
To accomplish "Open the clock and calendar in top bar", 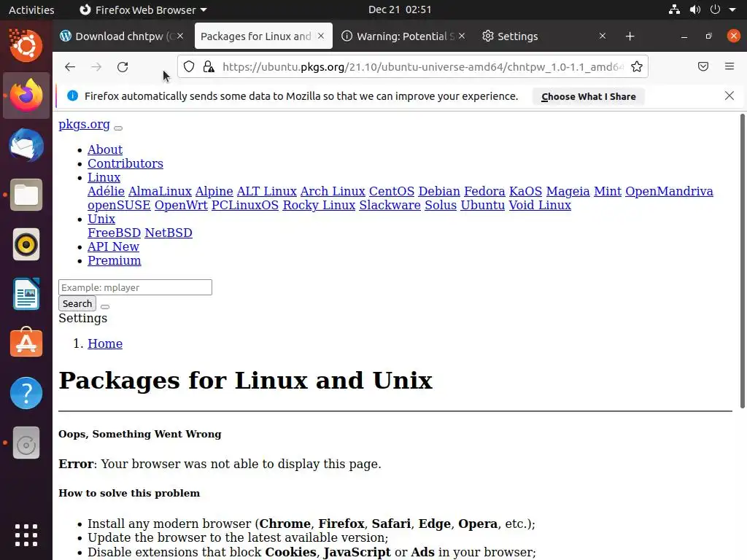I will point(400,9).
